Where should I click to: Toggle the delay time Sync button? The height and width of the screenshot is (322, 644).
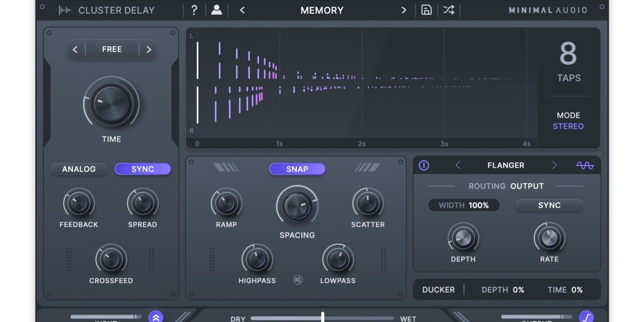(142, 169)
